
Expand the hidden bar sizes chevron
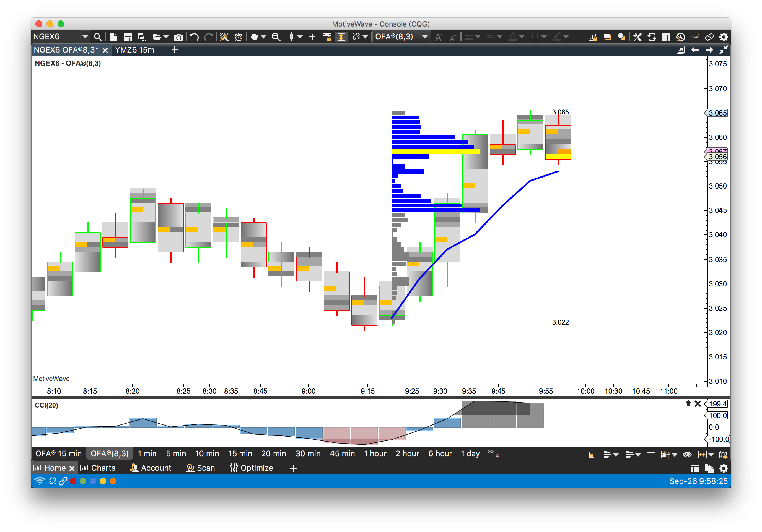493,453
